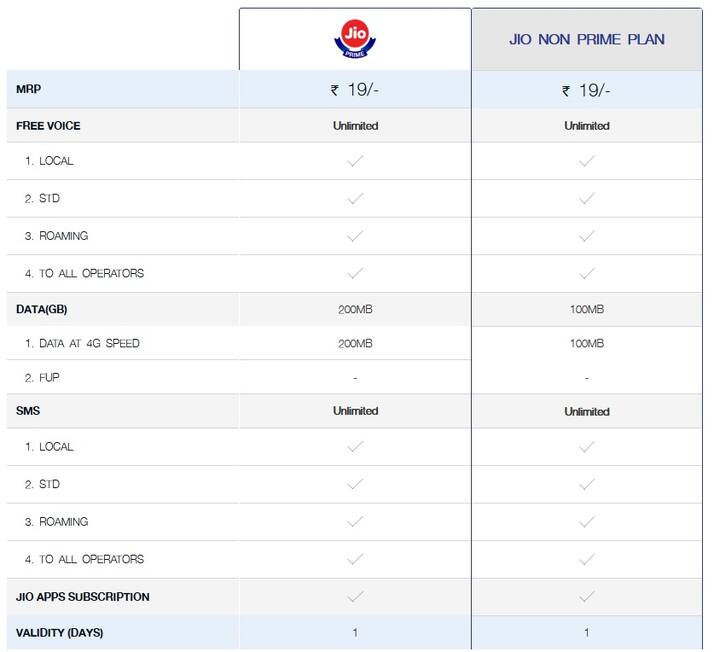This screenshot has width=720, height=652.
Task: Click SMS LOCAL checkmark in Non Prime column
Action: pos(586,447)
